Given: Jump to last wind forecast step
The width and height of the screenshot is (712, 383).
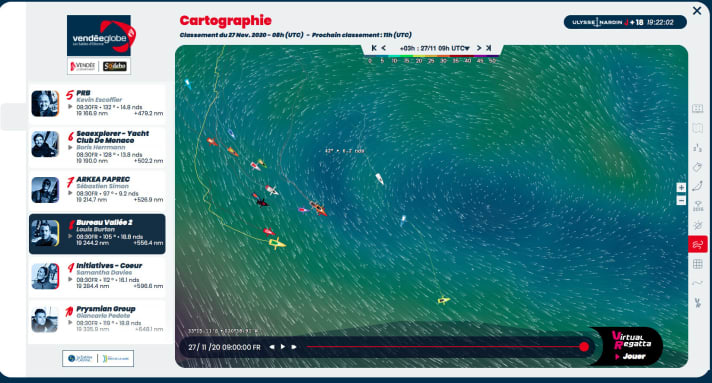Looking at the screenshot, I should point(489,48).
